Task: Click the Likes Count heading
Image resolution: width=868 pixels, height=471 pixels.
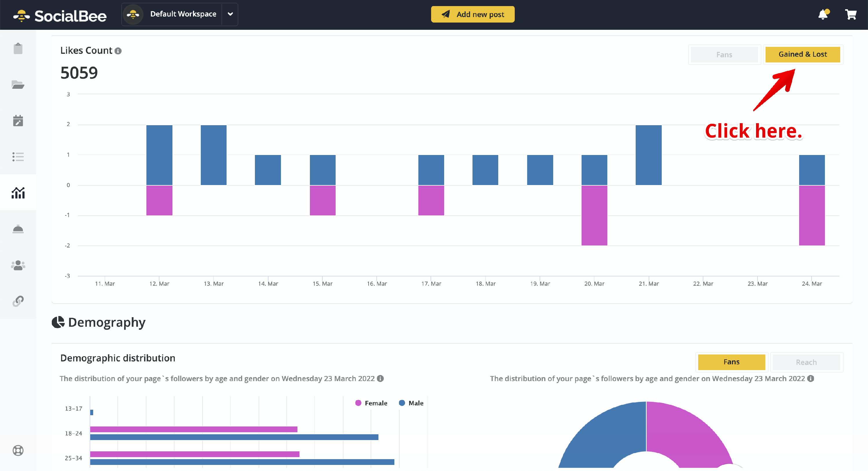Action: (x=86, y=51)
